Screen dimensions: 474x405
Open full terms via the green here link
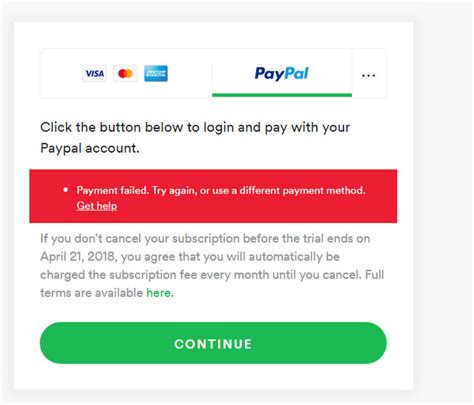159,293
